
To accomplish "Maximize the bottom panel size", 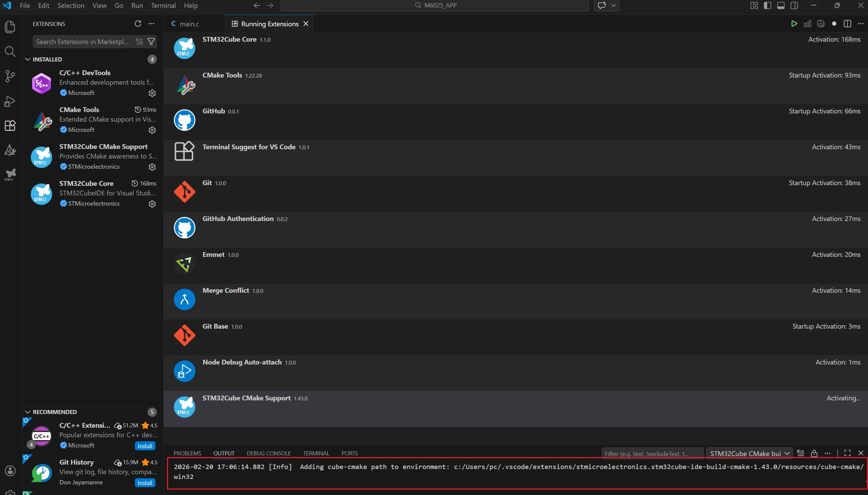I will click(847, 453).
